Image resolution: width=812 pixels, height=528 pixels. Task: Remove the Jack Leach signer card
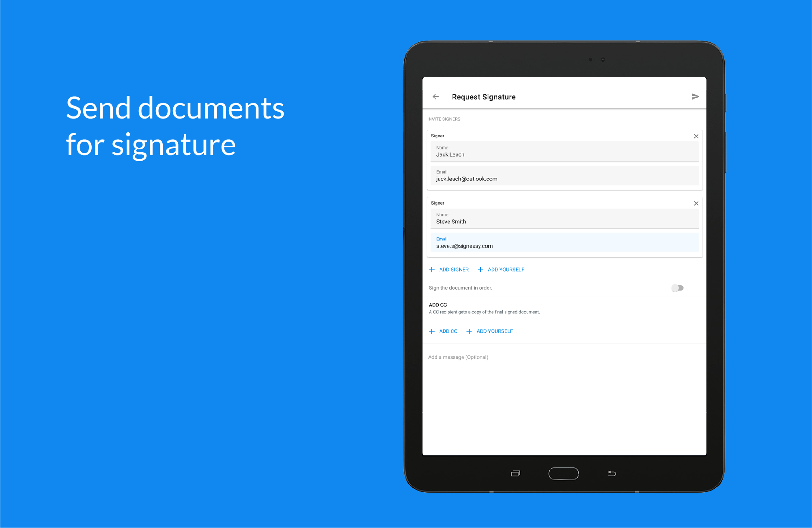point(696,136)
